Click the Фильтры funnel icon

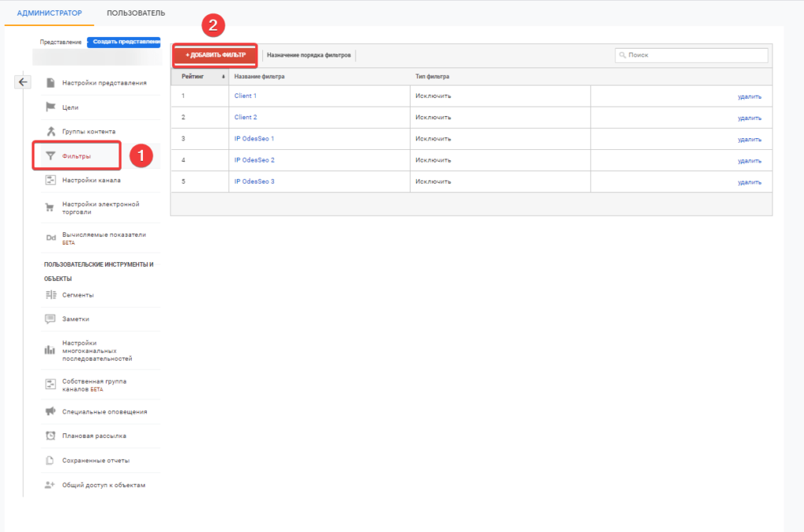click(x=50, y=156)
